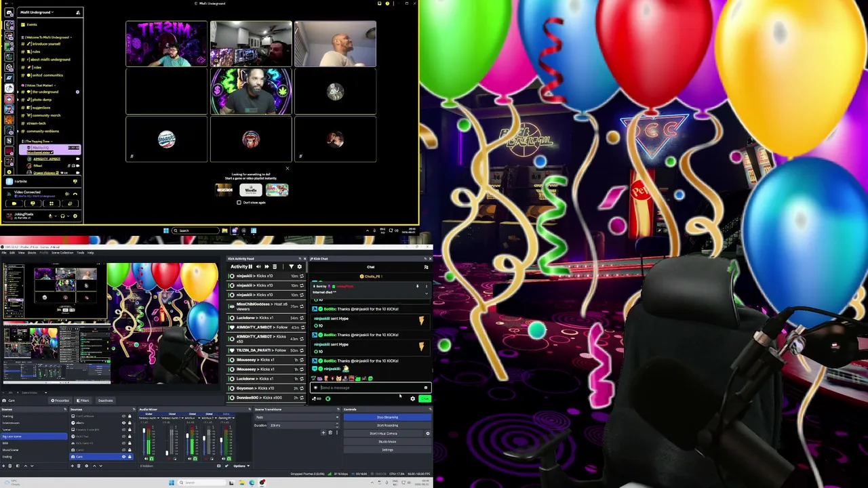Adjust the Gaming PC volume fader
This screenshot has height=488, width=868.
pos(221,441)
